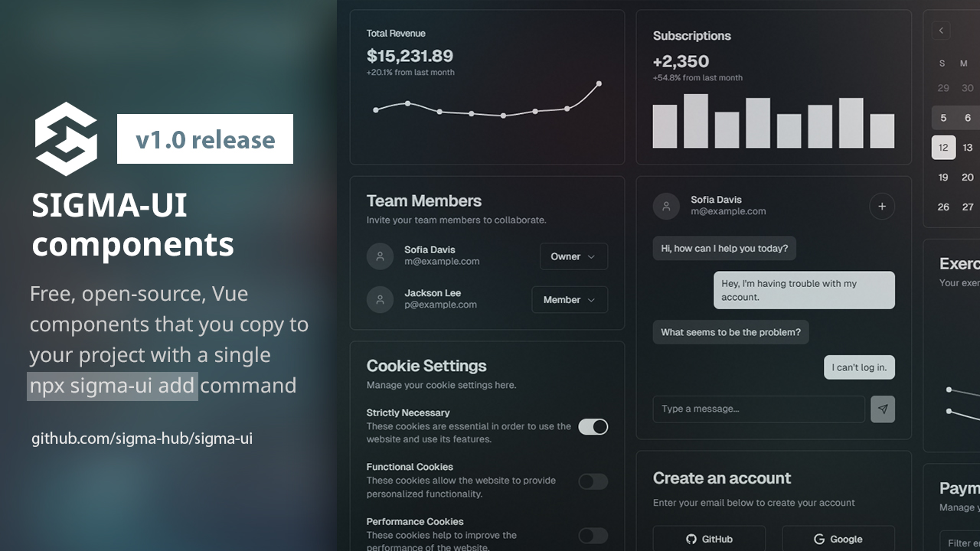Open the Owner role dropdown

[x=573, y=256]
